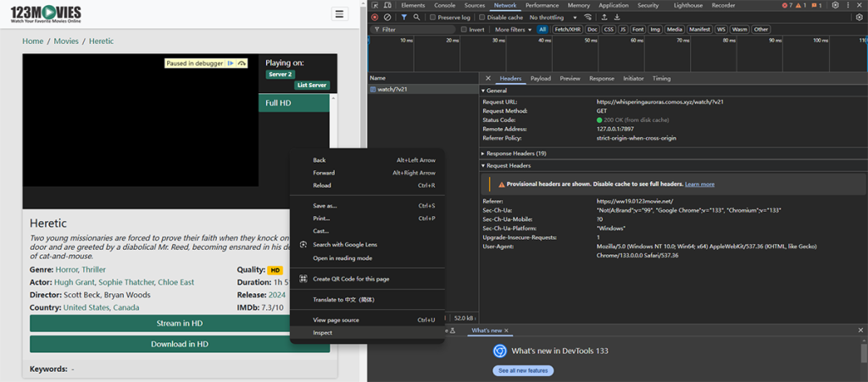Click the yellow warning count badge

pyautogui.click(x=800, y=6)
